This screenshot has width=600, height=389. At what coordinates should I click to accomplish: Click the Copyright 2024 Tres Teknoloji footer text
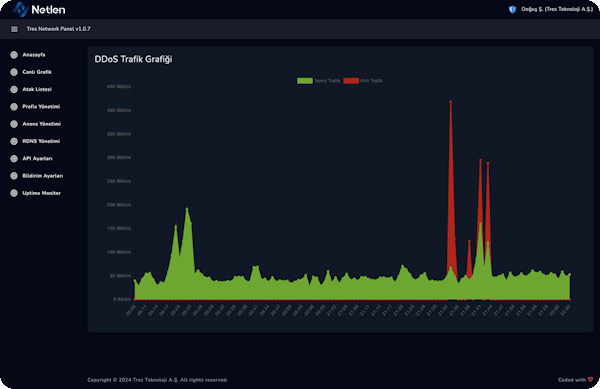tap(157, 380)
